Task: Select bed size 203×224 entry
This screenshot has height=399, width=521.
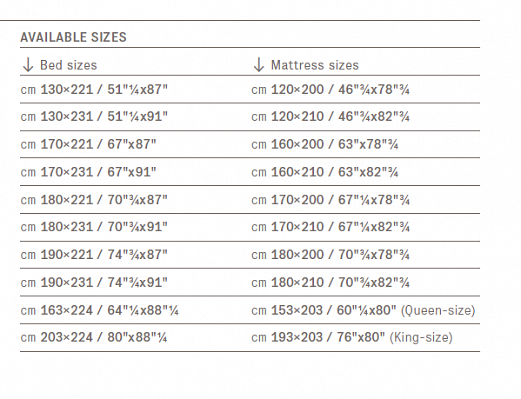Action: pyautogui.click(x=94, y=337)
